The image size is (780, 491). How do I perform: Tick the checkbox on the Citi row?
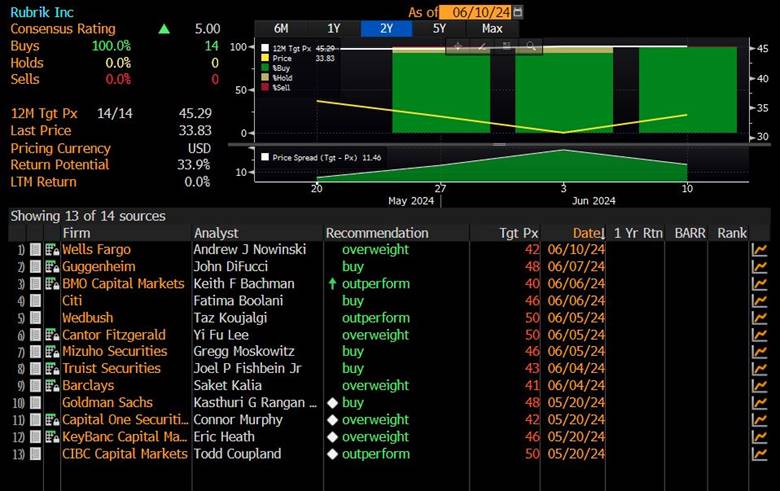pos(35,300)
